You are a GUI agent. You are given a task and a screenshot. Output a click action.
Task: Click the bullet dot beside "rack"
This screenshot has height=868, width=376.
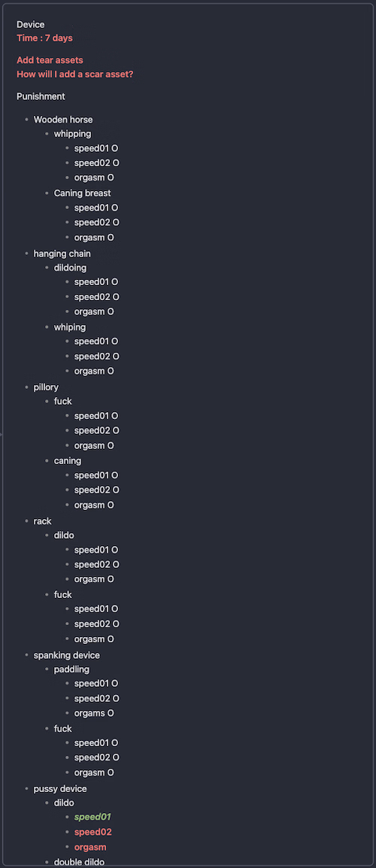point(26,521)
